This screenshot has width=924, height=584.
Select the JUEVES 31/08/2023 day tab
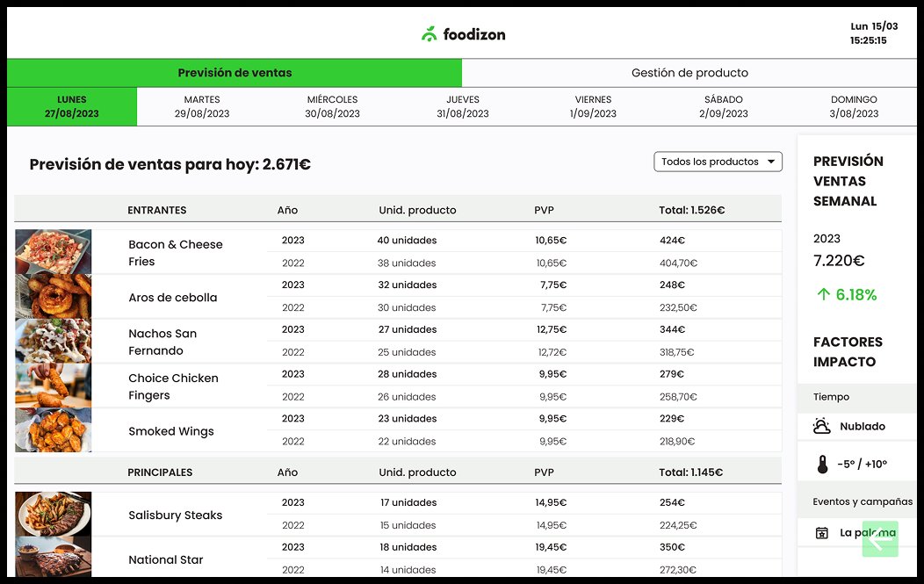point(463,106)
